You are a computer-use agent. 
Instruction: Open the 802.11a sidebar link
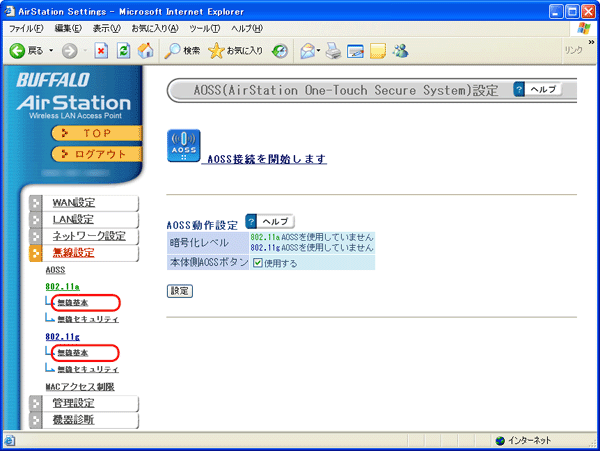point(62,287)
